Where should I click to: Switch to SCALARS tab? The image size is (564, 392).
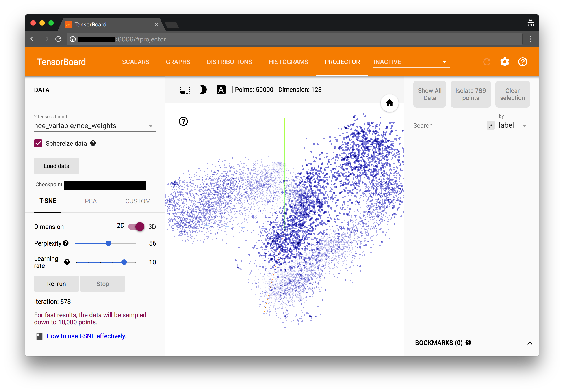point(136,62)
